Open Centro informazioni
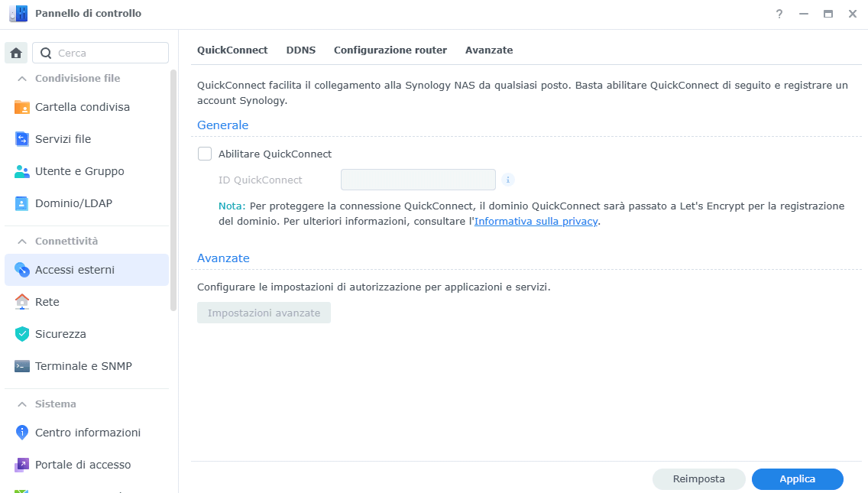Image resolution: width=868 pixels, height=493 pixels. click(86, 433)
